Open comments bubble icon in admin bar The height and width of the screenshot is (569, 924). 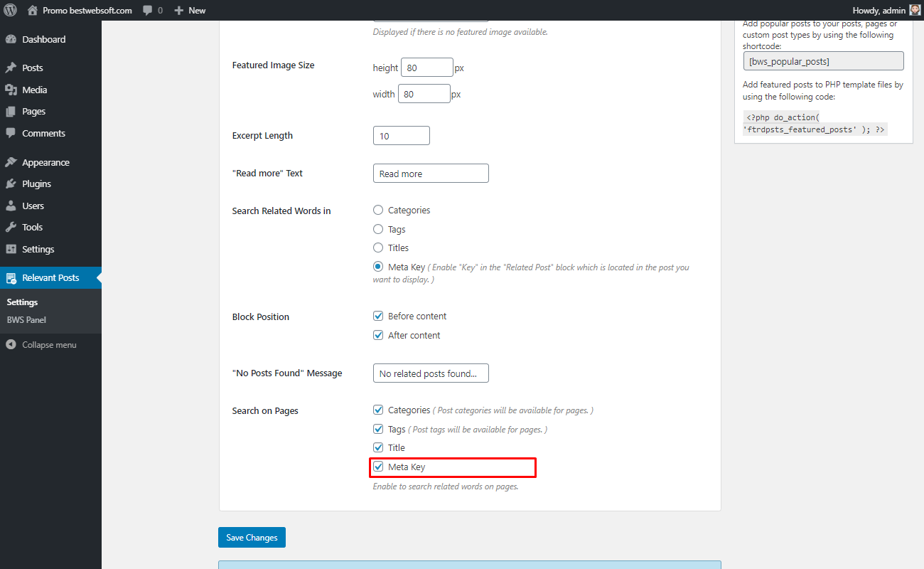(147, 11)
